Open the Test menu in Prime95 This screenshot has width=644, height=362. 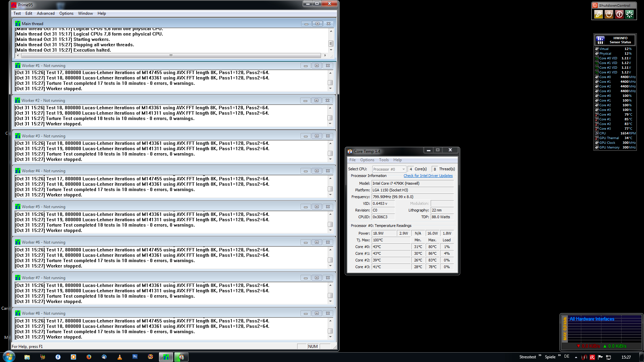(17, 13)
